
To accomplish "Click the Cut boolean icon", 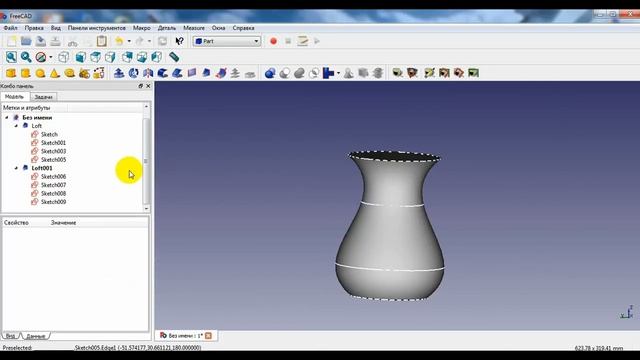I will [284, 73].
